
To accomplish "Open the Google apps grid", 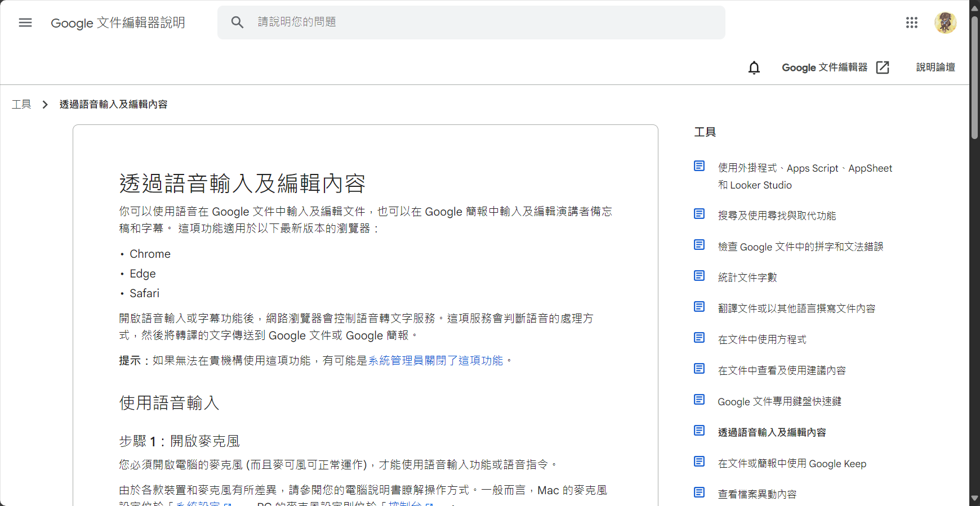I will (x=912, y=23).
